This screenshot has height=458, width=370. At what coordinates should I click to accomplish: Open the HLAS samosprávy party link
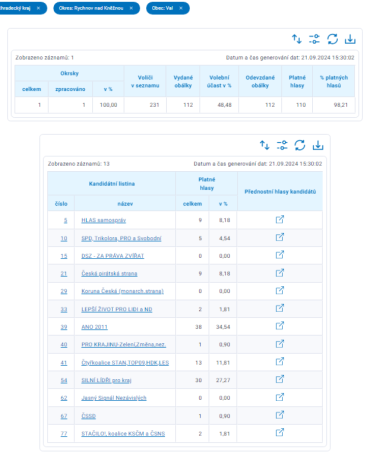click(x=104, y=220)
